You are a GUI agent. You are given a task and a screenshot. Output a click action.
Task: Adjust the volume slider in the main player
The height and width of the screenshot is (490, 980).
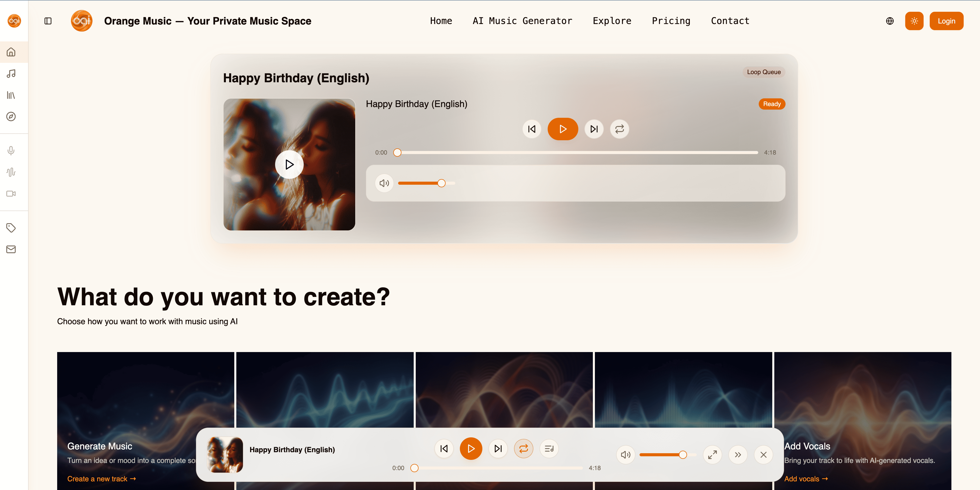click(x=441, y=183)
